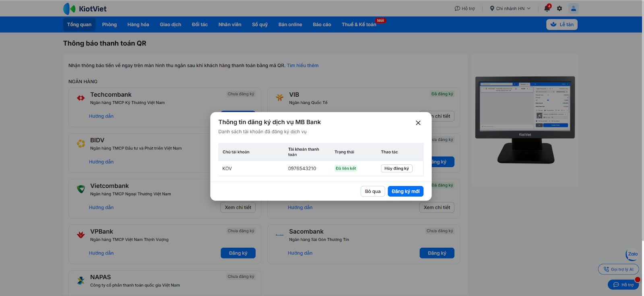Viewport: 644px width, 296px height.
Task: Click the Gọi trợ lý AI button
Action: pyautogui.click(x=618, y=269)
